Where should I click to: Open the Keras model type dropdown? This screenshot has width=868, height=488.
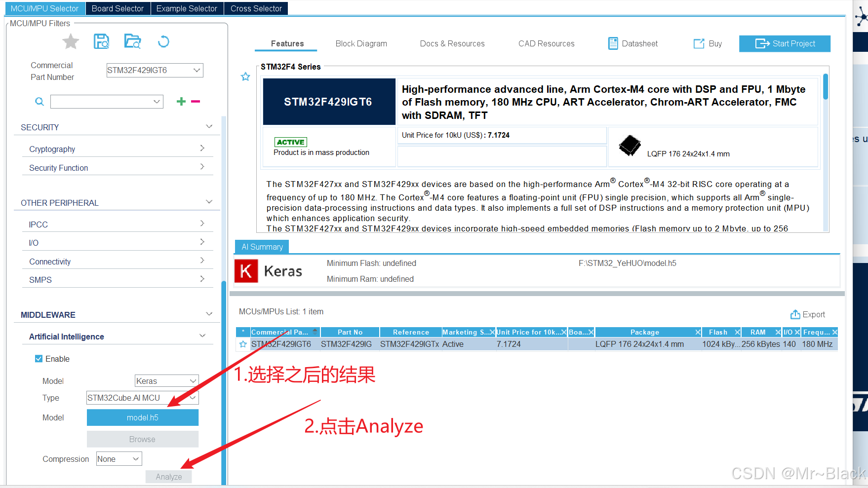click(193, 381)
